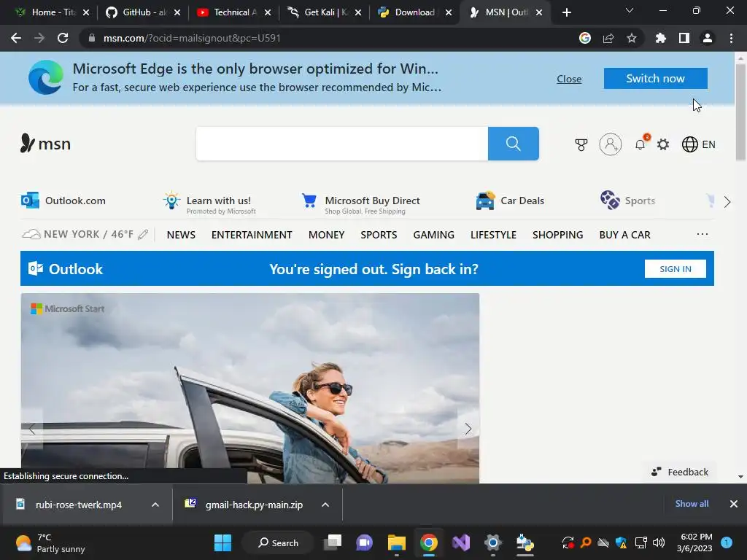Click the browser Back arrow
This screenshot has height=560, width=747.
16,38
